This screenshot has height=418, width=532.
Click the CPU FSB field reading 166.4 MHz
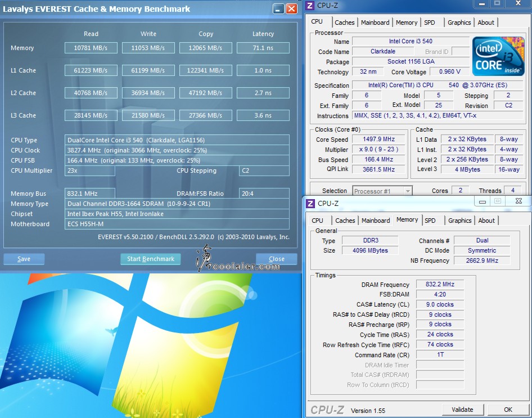click(177, 160)
